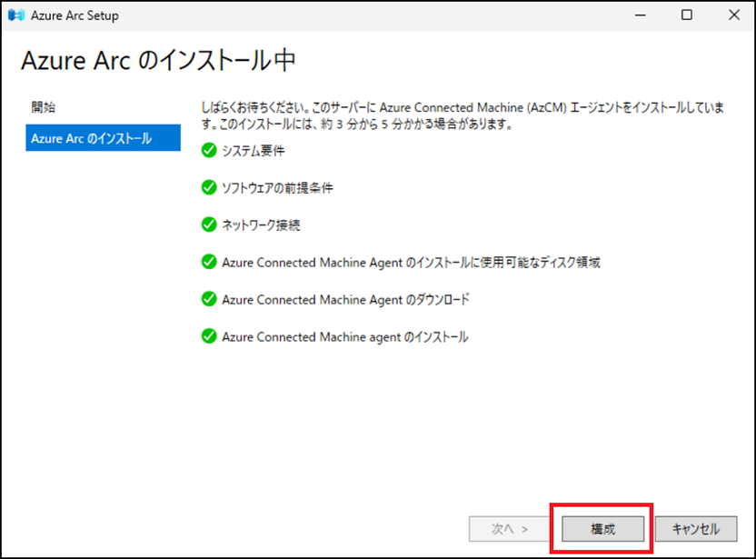The image size is (756, 559).
Task: Click green check icon beside ソフトウェアの前提条件
Action: (209, 187)
